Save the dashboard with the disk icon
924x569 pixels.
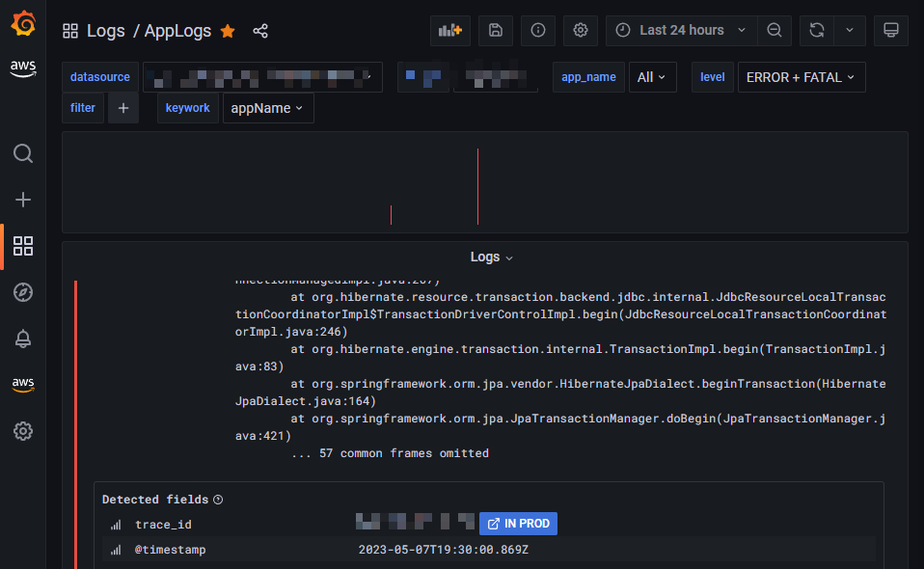point(496,30)
